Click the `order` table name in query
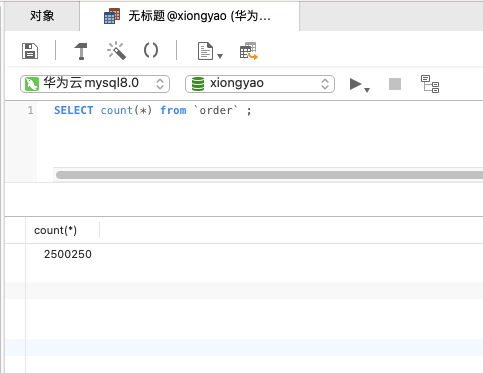Screen dimensions: 483x373 (216, 110)
